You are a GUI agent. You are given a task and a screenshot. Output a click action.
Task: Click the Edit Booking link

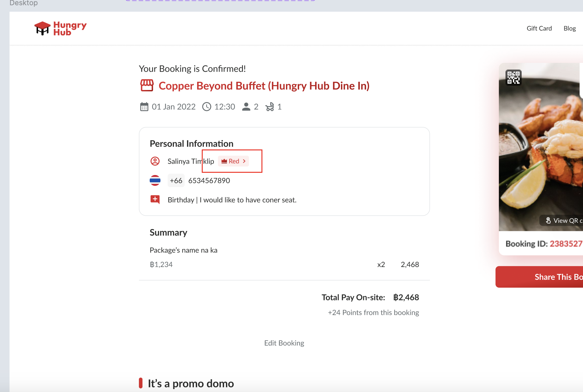(x=284, y=343)
